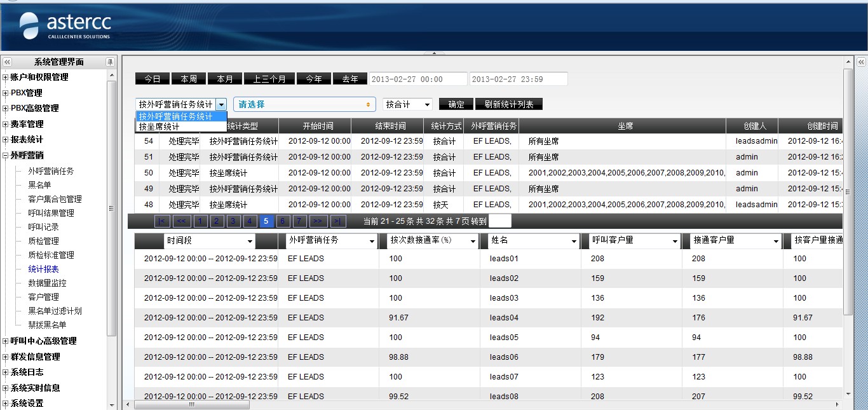Expand the 账户和权限管理 tree node
The width and height of the screenshot is (868, 410).
(x=6, y=78)
